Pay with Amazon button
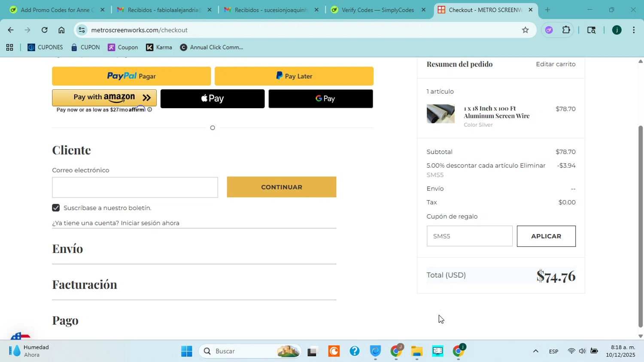This screenshot has width=644, height=362. click(104, 97)
